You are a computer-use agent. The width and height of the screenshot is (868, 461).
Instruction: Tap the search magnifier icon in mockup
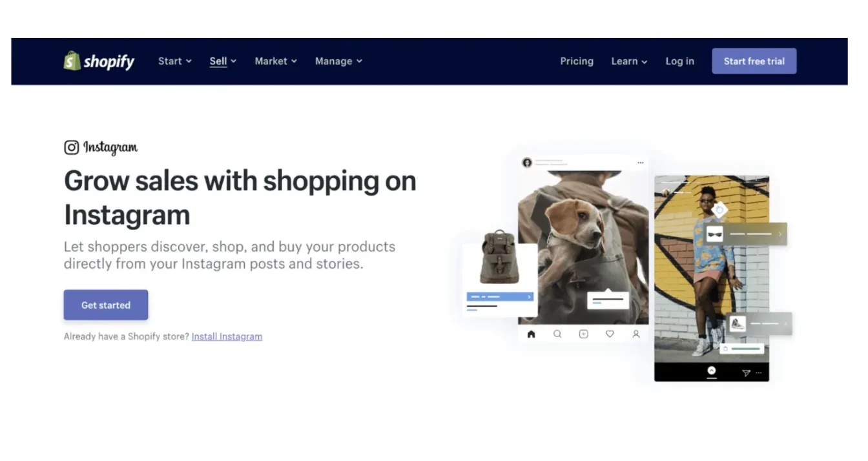(x=557, y=334)
